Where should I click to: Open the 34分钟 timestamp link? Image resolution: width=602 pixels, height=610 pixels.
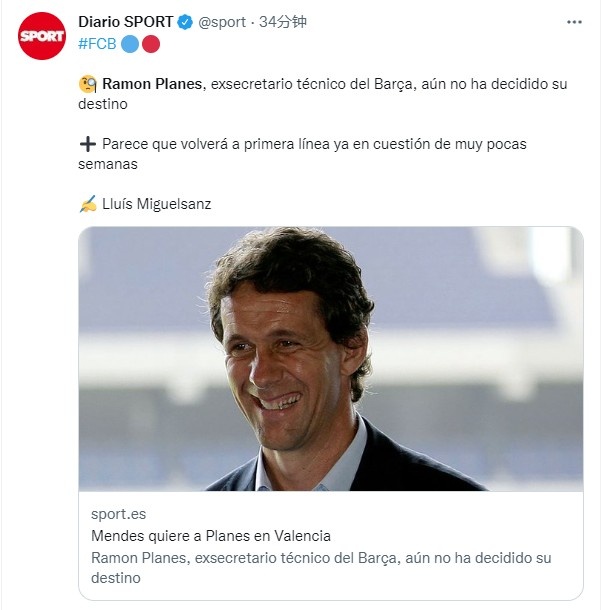tap(284, 22)
